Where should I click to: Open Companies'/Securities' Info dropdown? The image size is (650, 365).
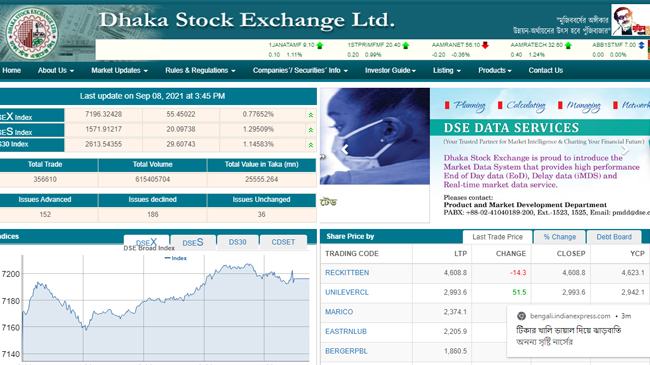pos(300,71)
